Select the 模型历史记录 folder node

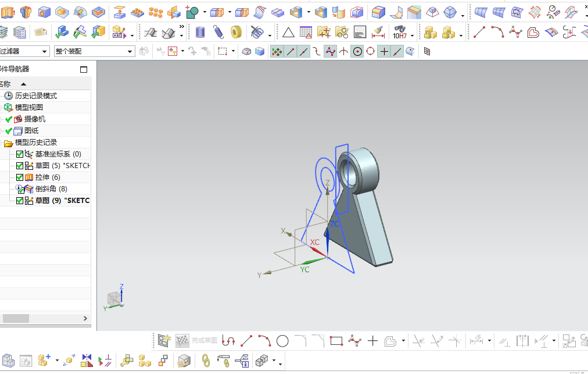pyautogui.click(x=35, y=143)
